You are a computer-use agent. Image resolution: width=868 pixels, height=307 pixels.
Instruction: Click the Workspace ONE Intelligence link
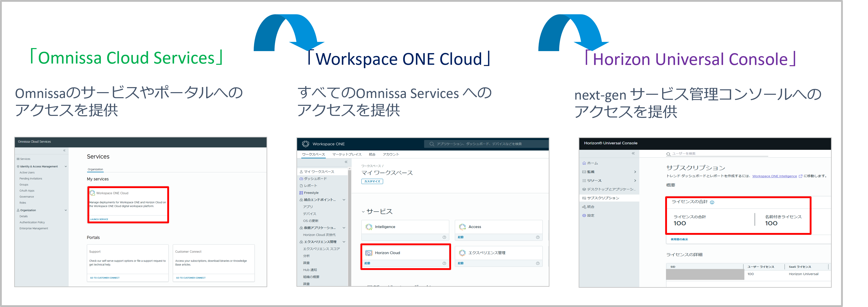tap(774, 176)
